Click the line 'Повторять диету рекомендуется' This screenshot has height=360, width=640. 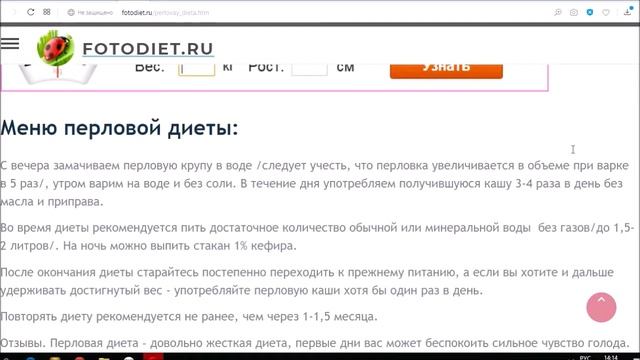(x=189, y=316)
